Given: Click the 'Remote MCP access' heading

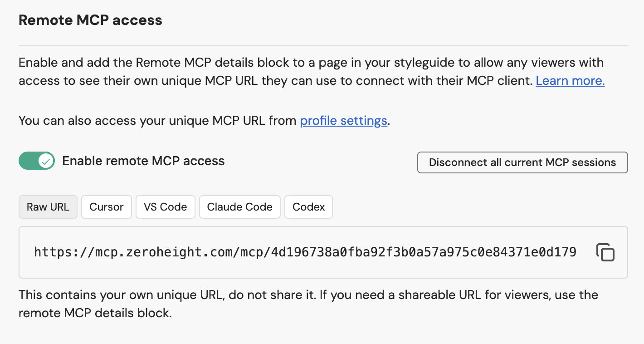Looking at the screenshot, I should [x=90, y=20].
